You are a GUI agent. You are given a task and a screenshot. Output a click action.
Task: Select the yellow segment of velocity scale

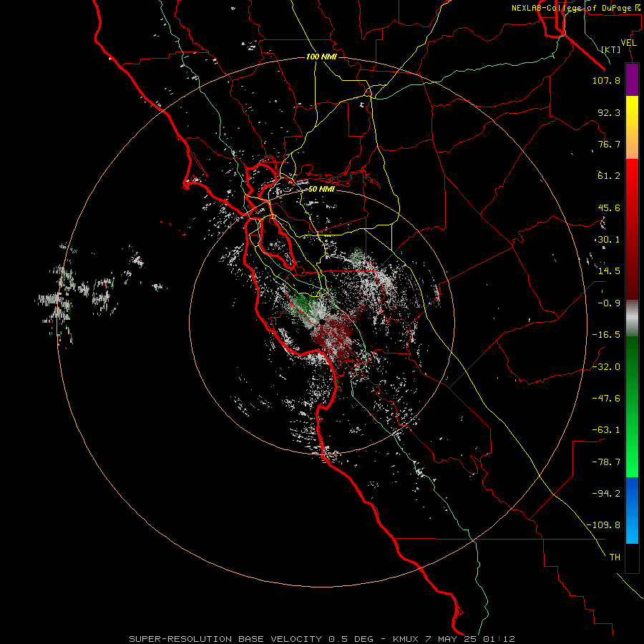[632, 127]
